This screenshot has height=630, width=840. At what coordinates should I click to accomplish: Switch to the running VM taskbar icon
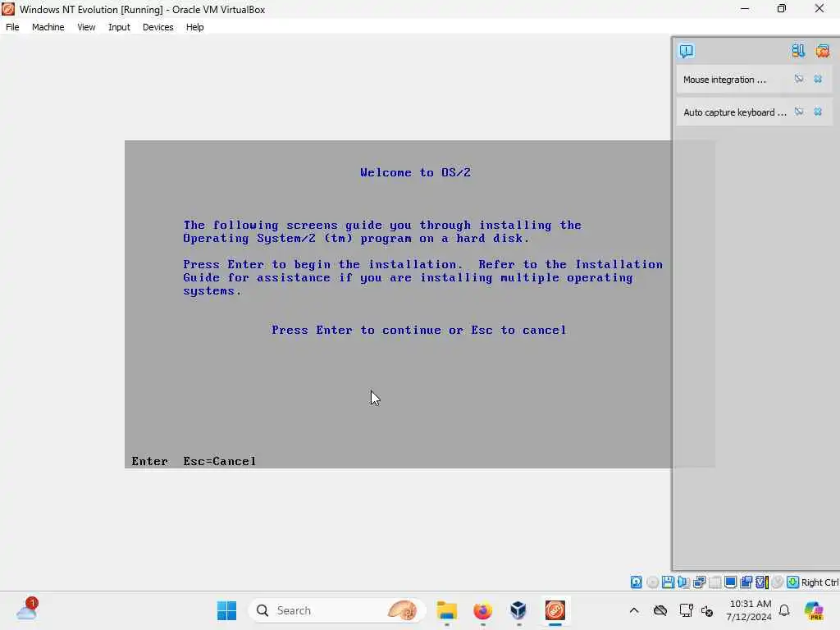click(555, 610)
